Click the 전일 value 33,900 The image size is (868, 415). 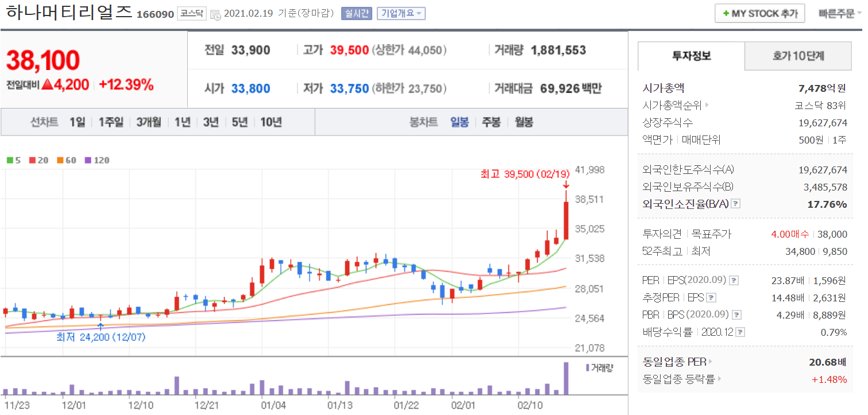(x=250, y=51)
